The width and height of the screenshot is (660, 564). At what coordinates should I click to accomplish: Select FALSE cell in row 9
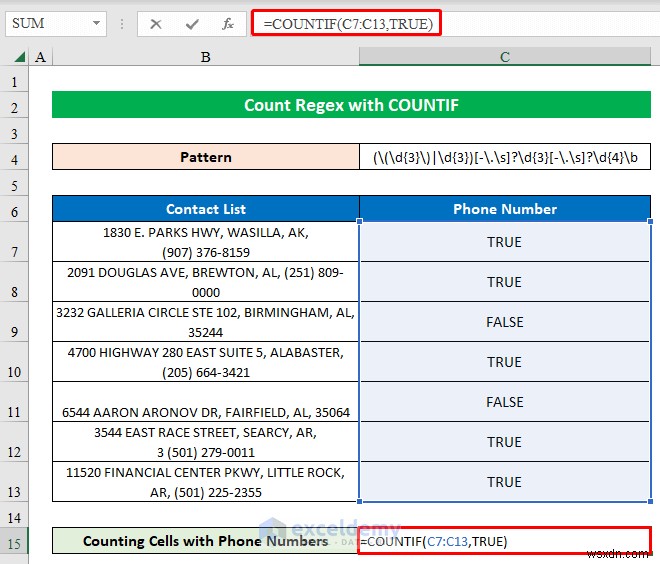(x=505, y=322)
